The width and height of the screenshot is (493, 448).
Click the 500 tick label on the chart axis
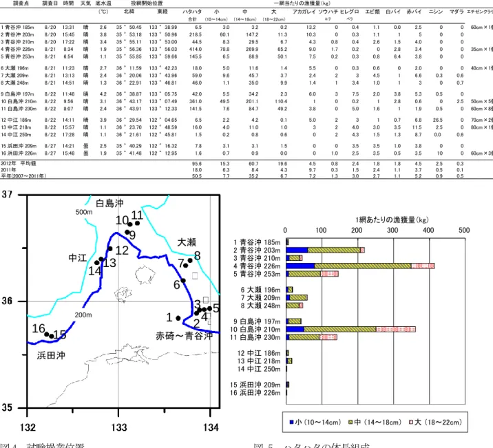464,231
